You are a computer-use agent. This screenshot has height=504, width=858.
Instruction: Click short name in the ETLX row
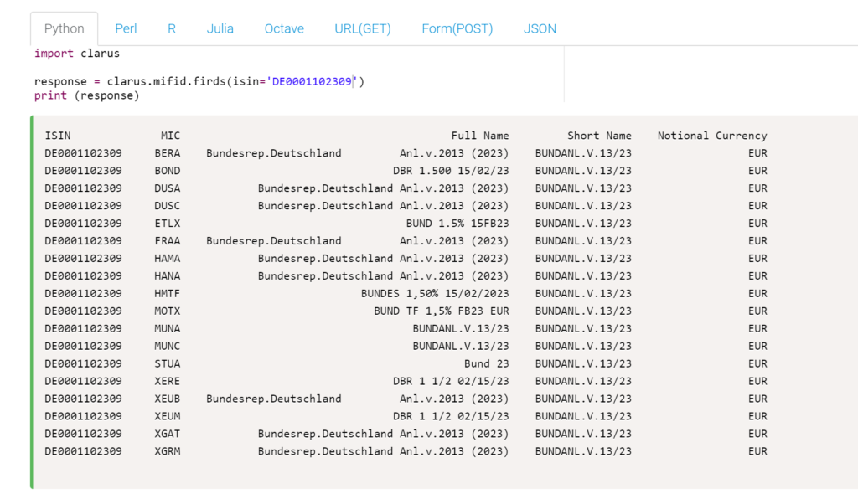coord(583,223)
